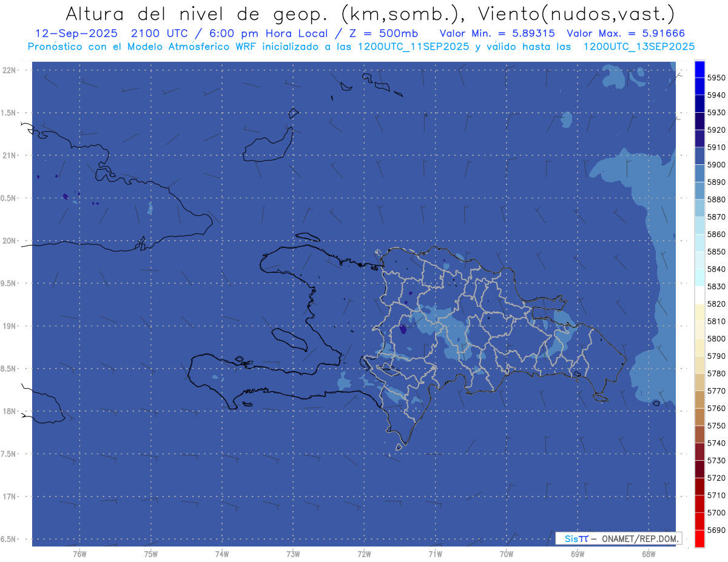Click the '5870' color bar label
The height and width of the screenshot is (562, 728).
tap(716, 217)
